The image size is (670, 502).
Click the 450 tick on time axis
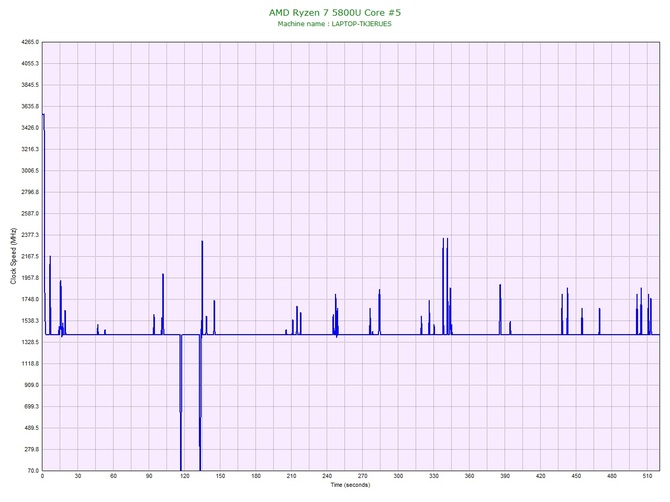coord(576,476)
